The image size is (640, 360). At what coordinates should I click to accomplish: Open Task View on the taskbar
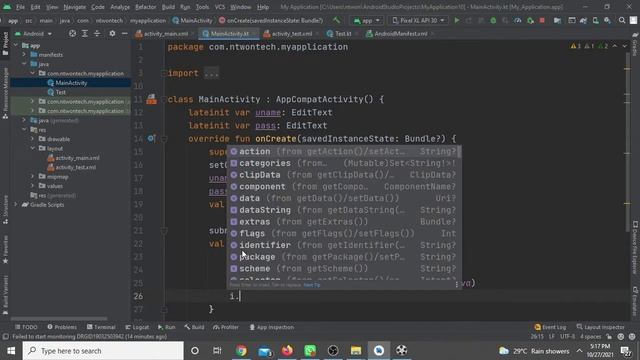click(217, 351)
